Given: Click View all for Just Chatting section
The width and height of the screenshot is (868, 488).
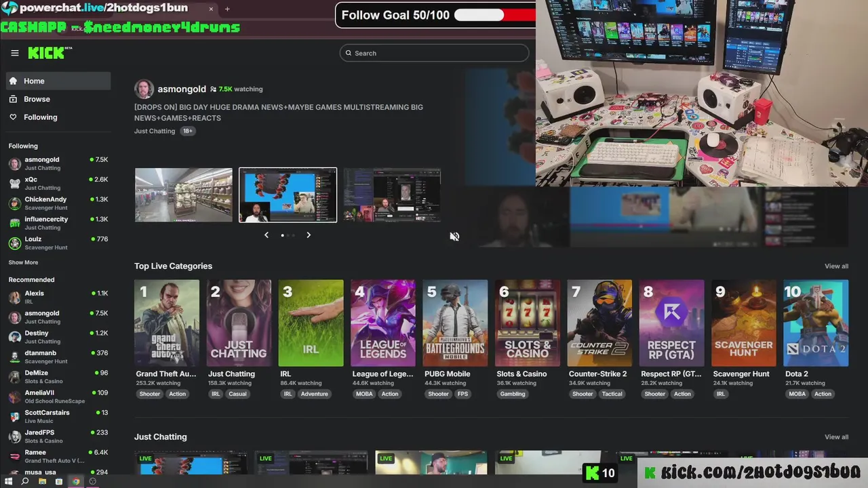Looking at the screenshot, I should [x=836, y=437].
